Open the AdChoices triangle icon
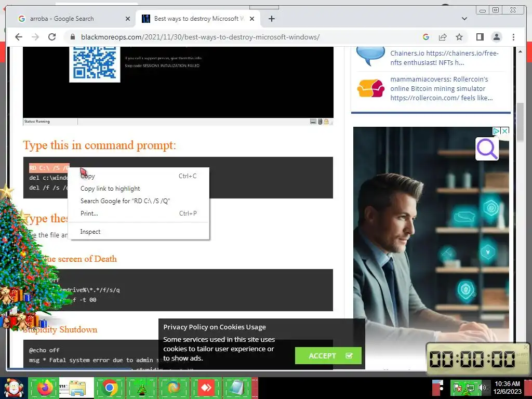The image size is (532, 399). coord(496,131)
